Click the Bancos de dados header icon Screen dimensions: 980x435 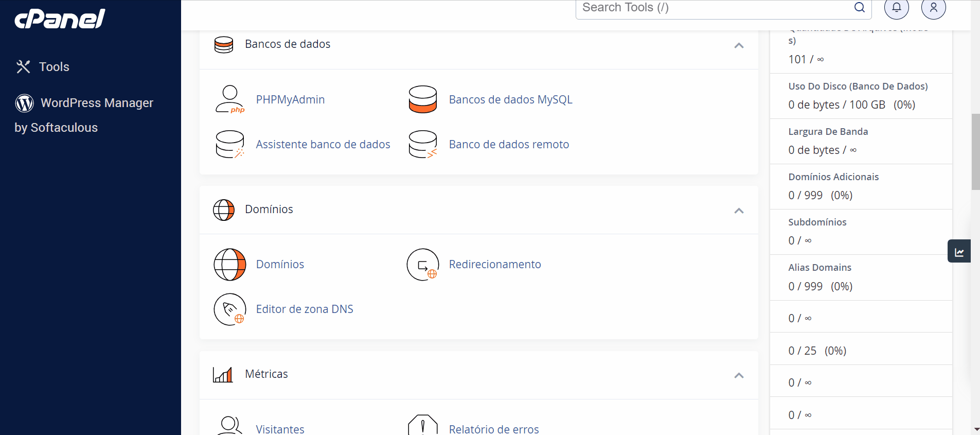pyautogui.click(x=224, y=45)
